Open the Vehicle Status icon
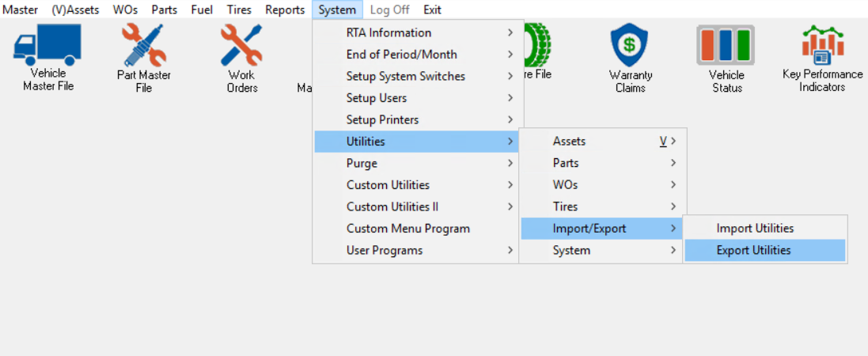This screenshot has width=868, height=356. coord(726,46)
